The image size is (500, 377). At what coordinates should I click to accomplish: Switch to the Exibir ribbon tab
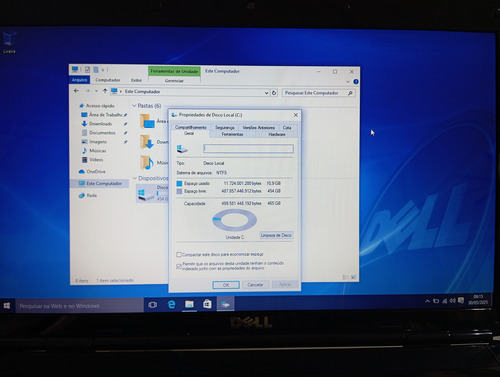[x=136, y=80]
